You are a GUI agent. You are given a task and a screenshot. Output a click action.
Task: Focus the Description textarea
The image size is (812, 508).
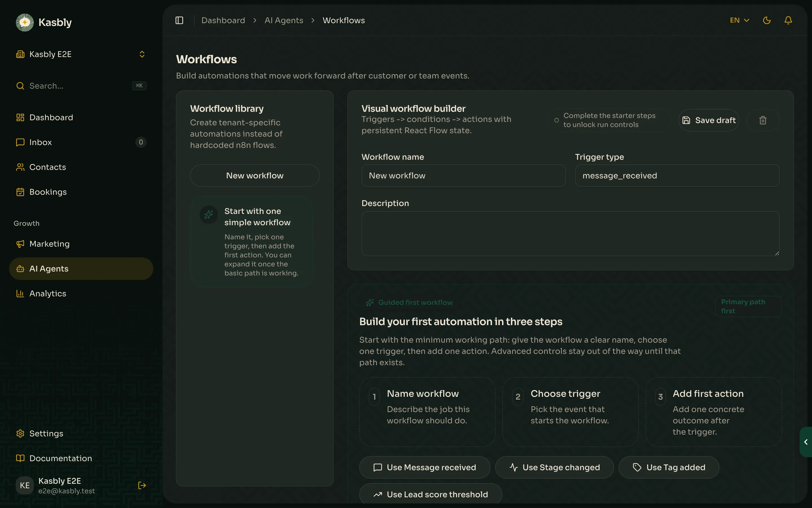(x=570, y=233)
